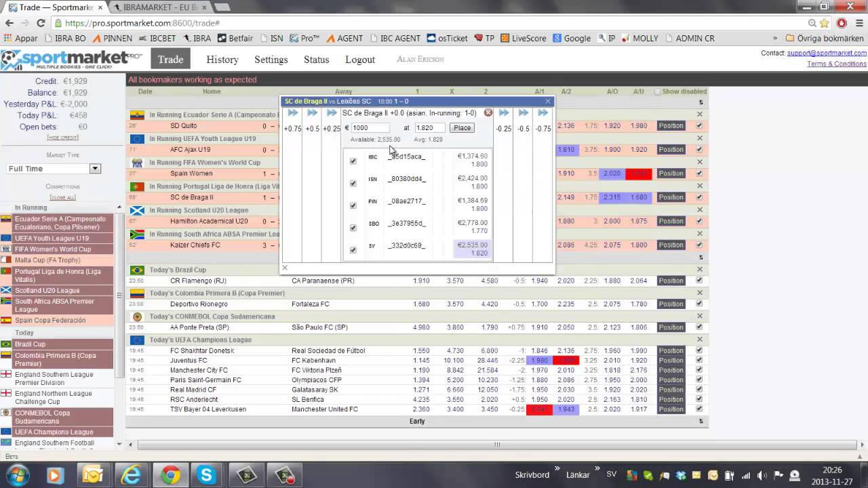Uncheck the IBC bookmaker checkbox
This screenshot has height=488, width=868.
[x=353, y=161]
